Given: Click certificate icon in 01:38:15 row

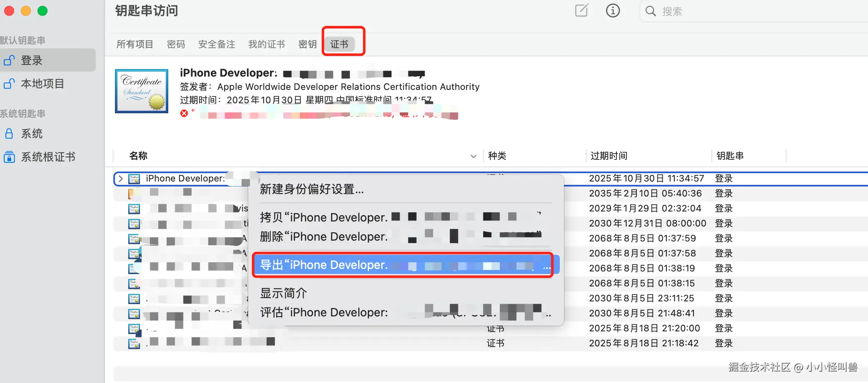Looking at the screenshot, I should tap(134, 284).
